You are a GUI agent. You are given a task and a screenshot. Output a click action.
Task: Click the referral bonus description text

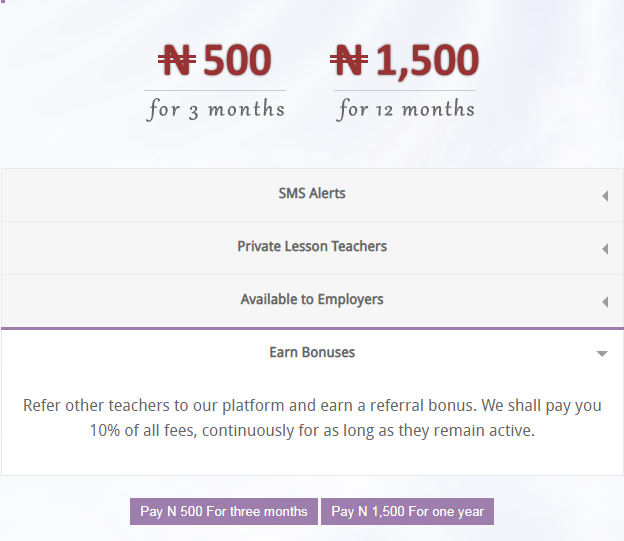point(312,418)
